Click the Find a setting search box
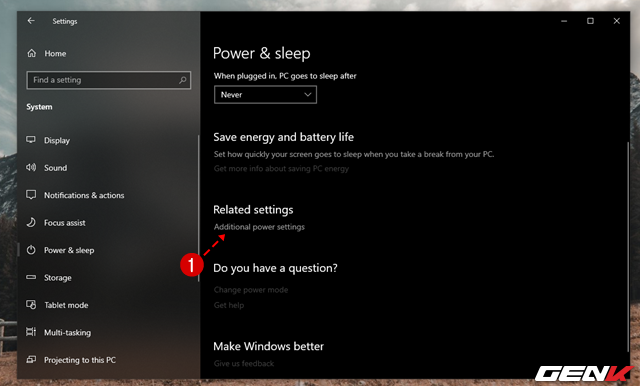The width and height of the screenshot is (640, 386). pos(109,80)
